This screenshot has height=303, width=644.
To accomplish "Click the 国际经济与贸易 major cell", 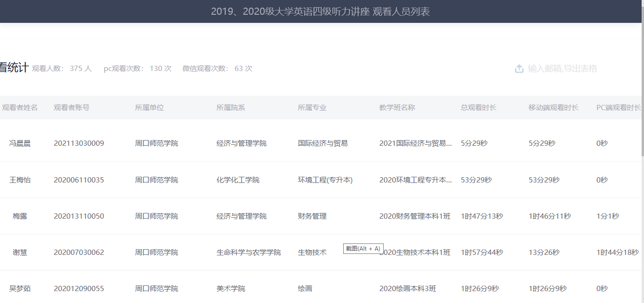I will [323, 143].
